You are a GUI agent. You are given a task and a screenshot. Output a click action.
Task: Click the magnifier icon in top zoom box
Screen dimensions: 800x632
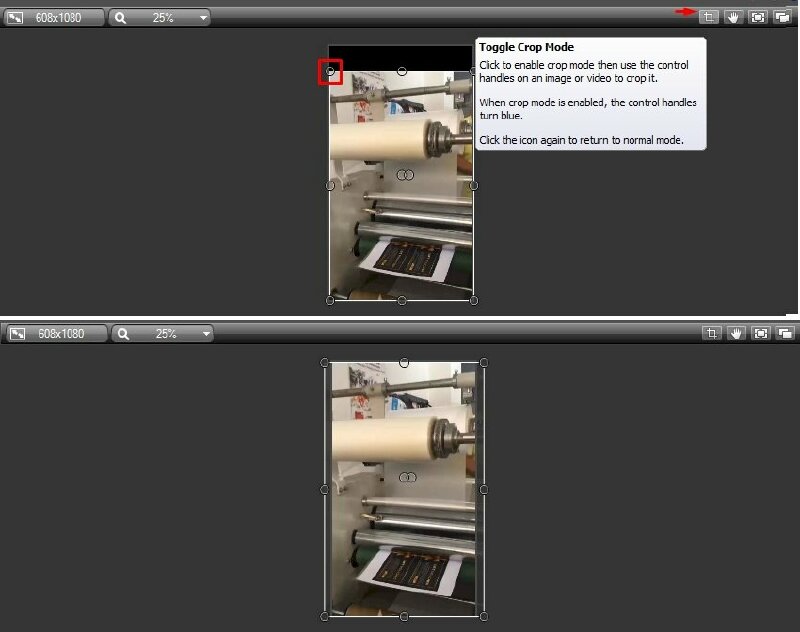[122, 18]
